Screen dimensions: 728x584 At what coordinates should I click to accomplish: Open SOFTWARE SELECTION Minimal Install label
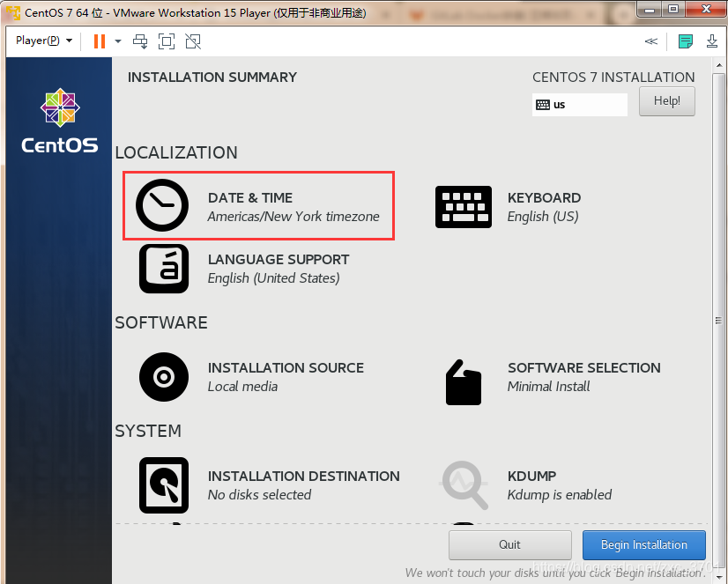tap(584, 377)
